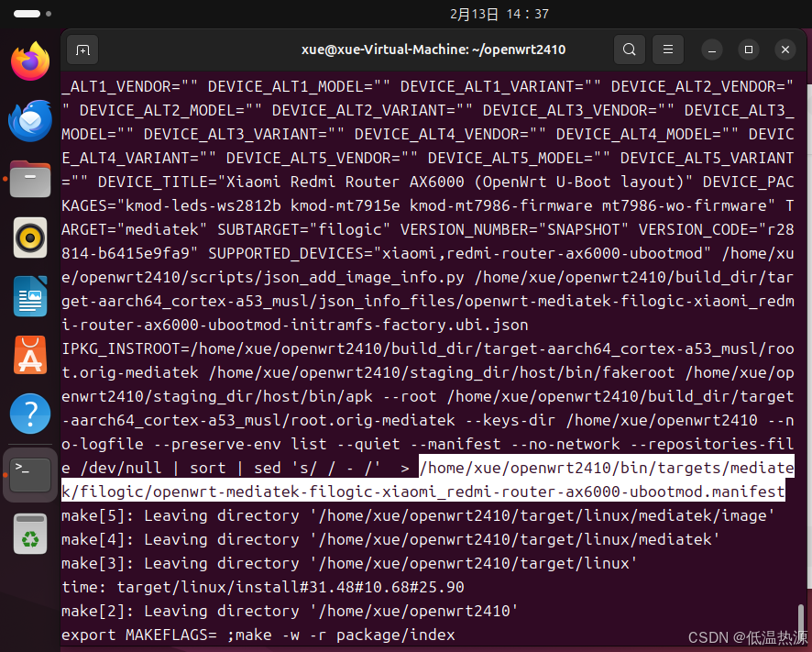Launch Rhythmbox music player
This screenshot has width=812, height=652.
point(30,238)
